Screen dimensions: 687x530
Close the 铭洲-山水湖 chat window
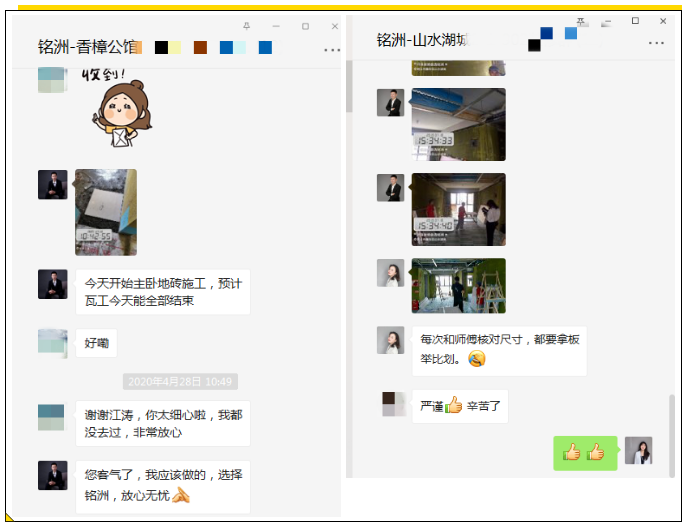[662, 20]
